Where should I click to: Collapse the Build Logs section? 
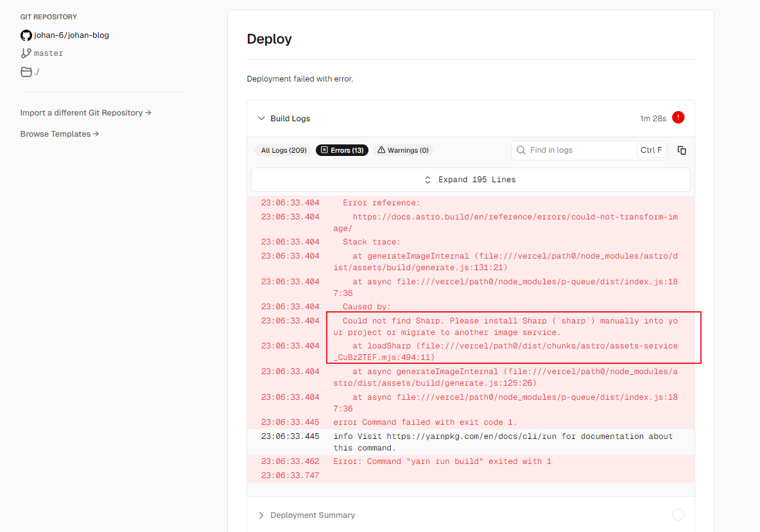[261, 118]
